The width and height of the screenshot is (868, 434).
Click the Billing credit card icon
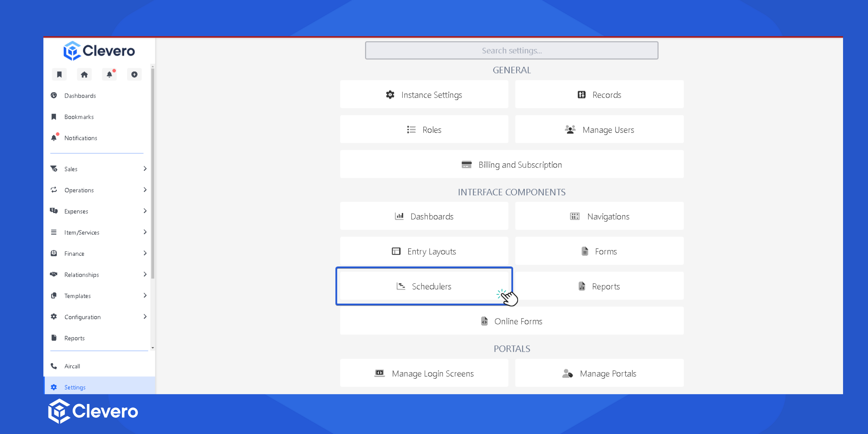(x=466, y=165)
